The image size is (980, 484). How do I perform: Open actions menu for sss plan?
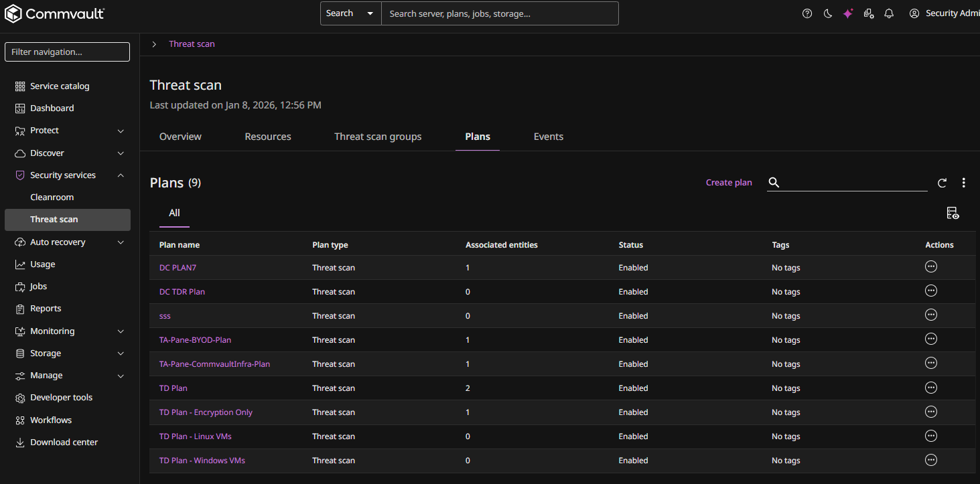pos(930,315)
